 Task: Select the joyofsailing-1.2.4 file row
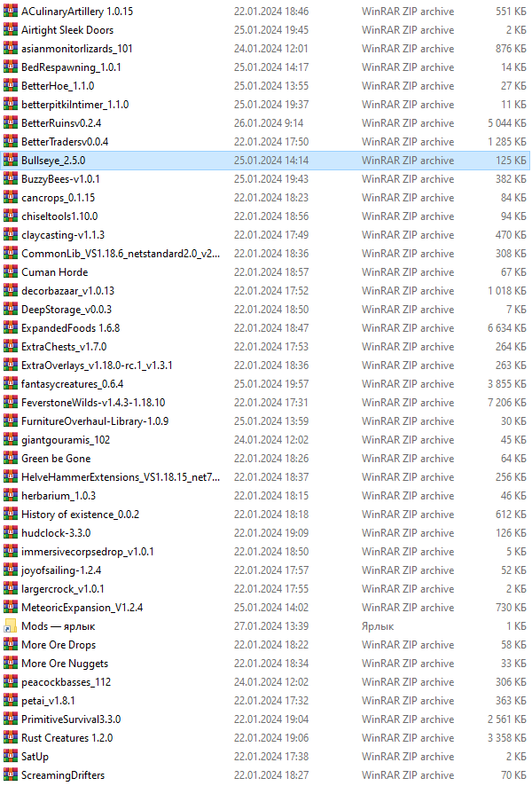pyautogui.click(x=266, y=570)
